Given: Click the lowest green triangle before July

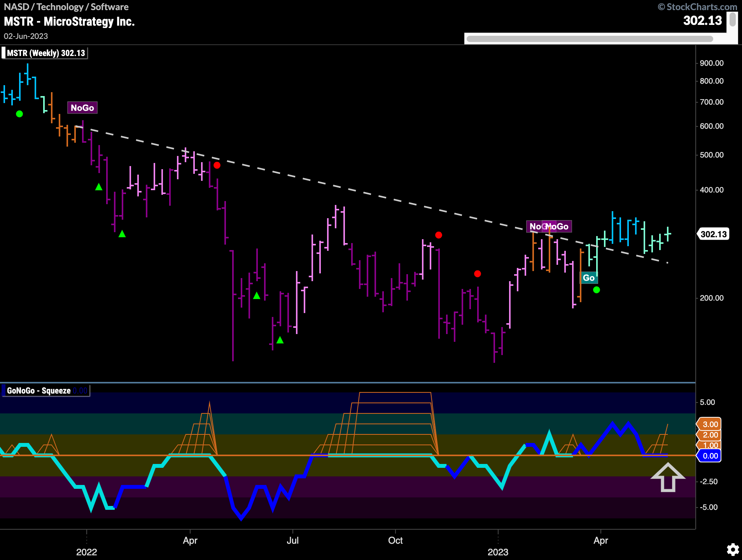Looking at the screenshot, I should tap(280, 340).
